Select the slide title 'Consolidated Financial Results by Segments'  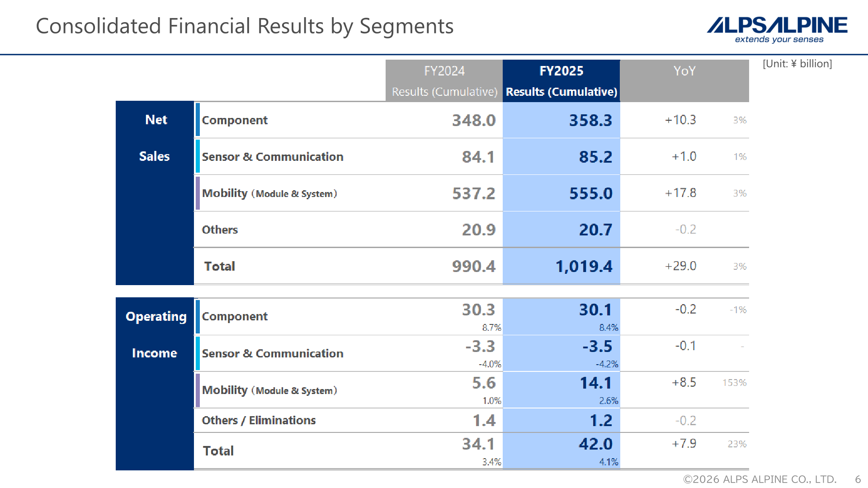[x=245, y=26]
